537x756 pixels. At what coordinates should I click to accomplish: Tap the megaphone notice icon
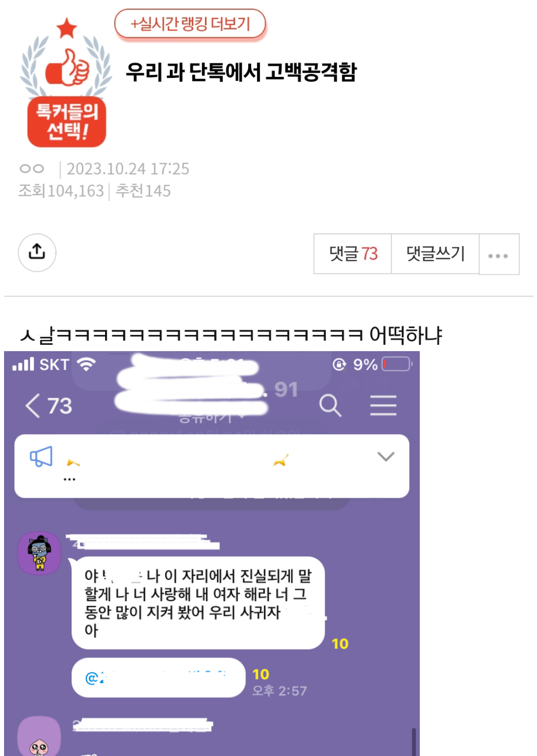41,457
